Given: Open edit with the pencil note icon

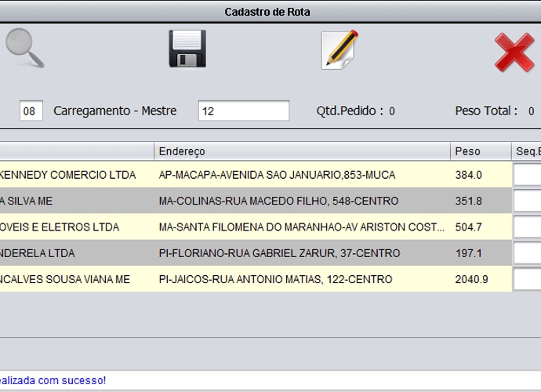Looking at the screenshot, I should click(x=339, y=49).
